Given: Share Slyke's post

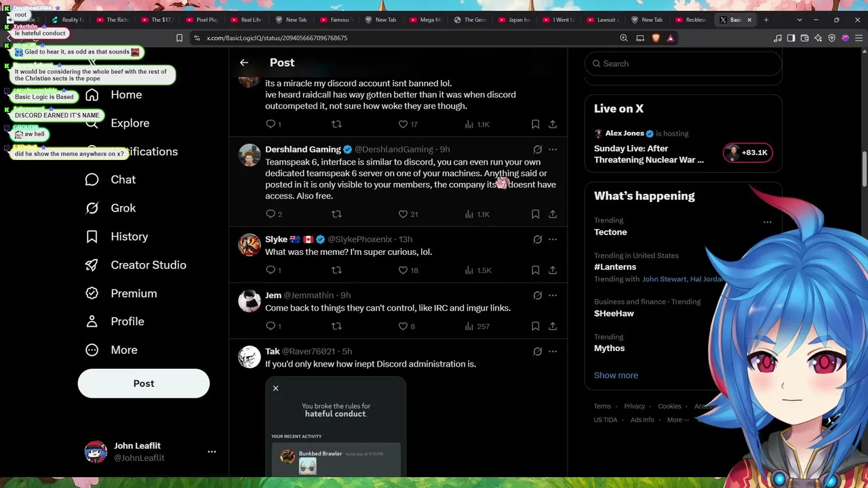Looking at the screenshot, I should click(553, 270).
